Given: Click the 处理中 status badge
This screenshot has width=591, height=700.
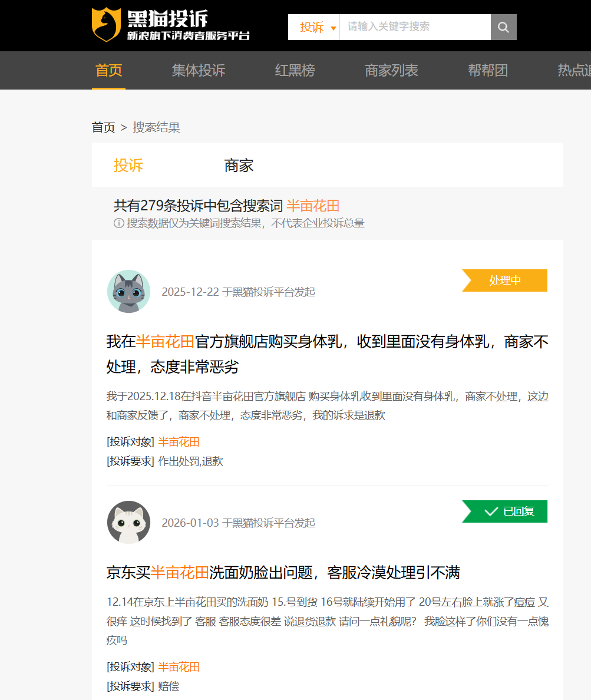Looking at the screenshot, I should 505,280.
